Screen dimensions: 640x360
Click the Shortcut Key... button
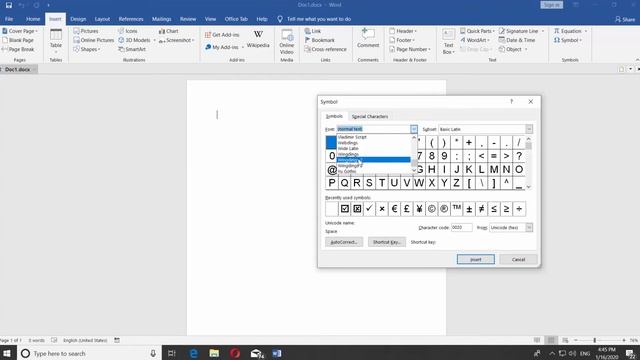coord(387,242)
